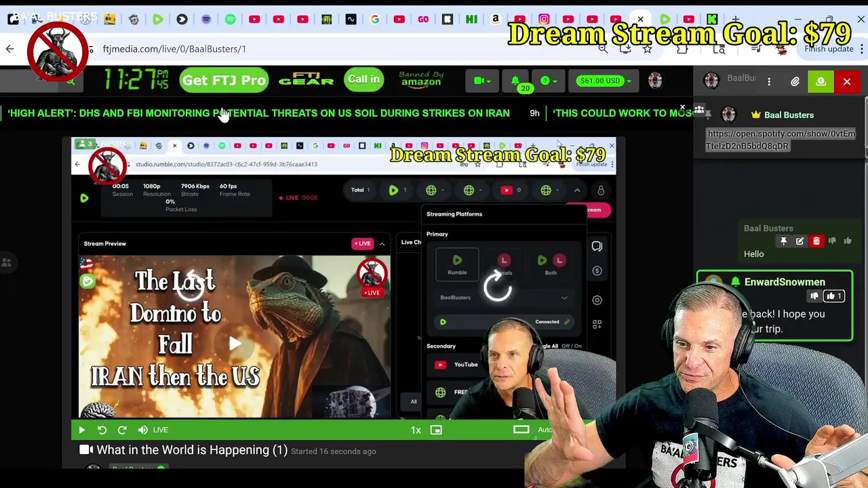Screen dimensions: 868x488
Task: Click the Finish update button in Chrome
Action: (829, 49)
